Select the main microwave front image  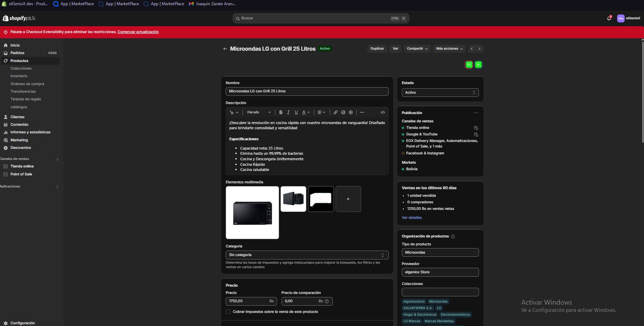(x=252, y=213)
